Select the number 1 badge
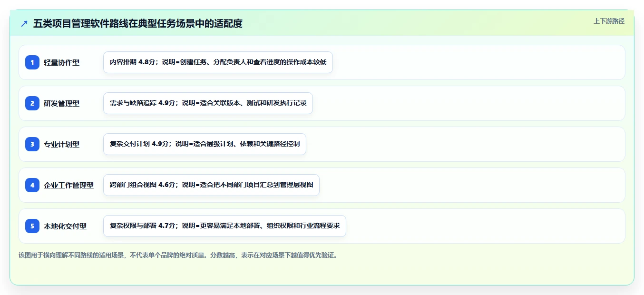644x295 pixels. [32, 62]
